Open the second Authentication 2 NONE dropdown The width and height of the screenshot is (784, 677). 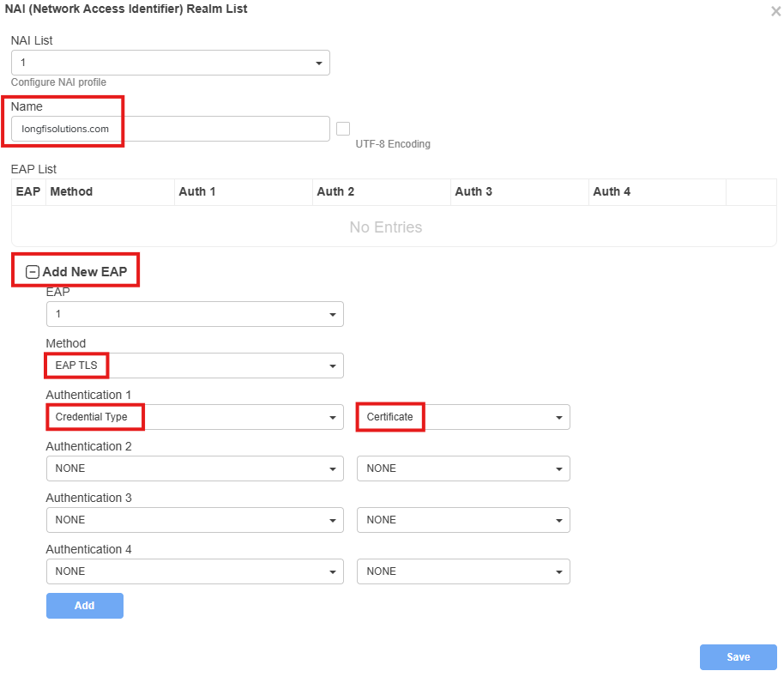pos(463,468)
